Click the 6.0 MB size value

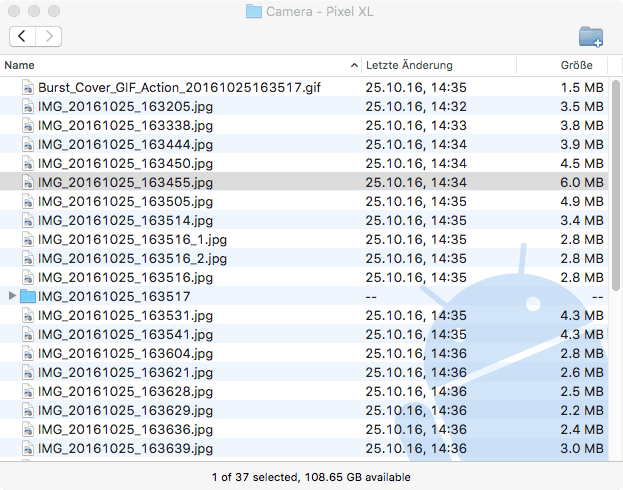(x=582, y=182)
